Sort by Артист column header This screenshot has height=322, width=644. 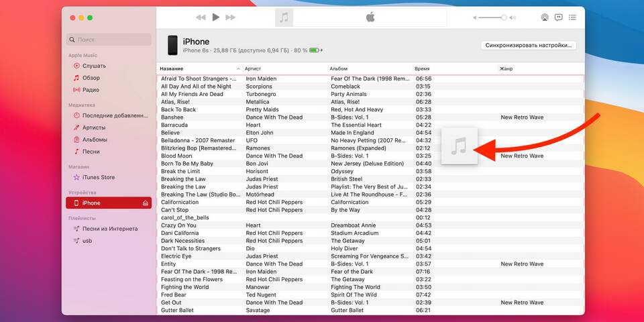click(253, 68)
